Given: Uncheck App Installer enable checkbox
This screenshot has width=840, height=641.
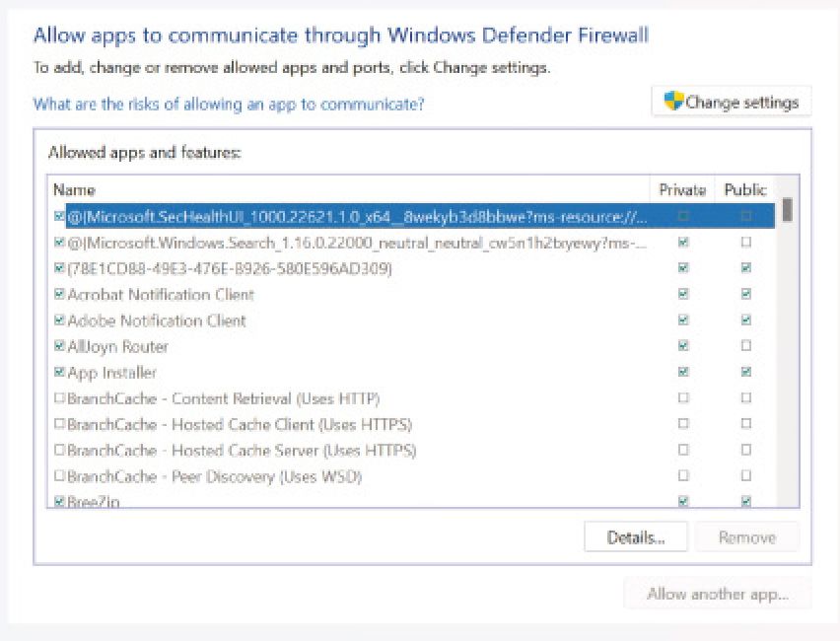Looking at the screenshot, I should pyautogui.click(x=59, y=372).
